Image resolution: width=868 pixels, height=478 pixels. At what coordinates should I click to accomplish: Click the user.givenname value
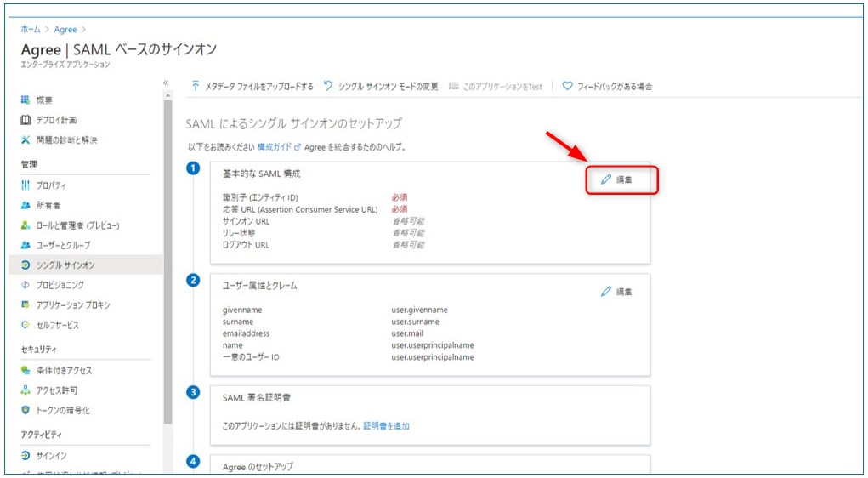420,310
